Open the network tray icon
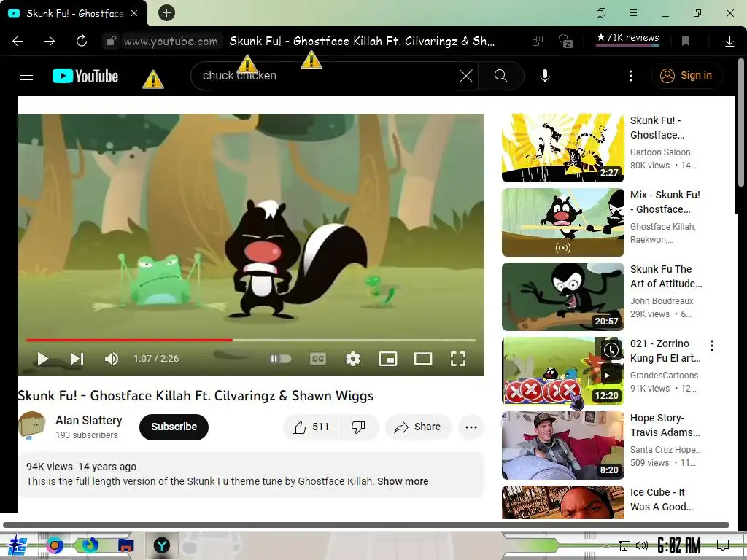This screenshot has height=560, width=747. [624, 545]
